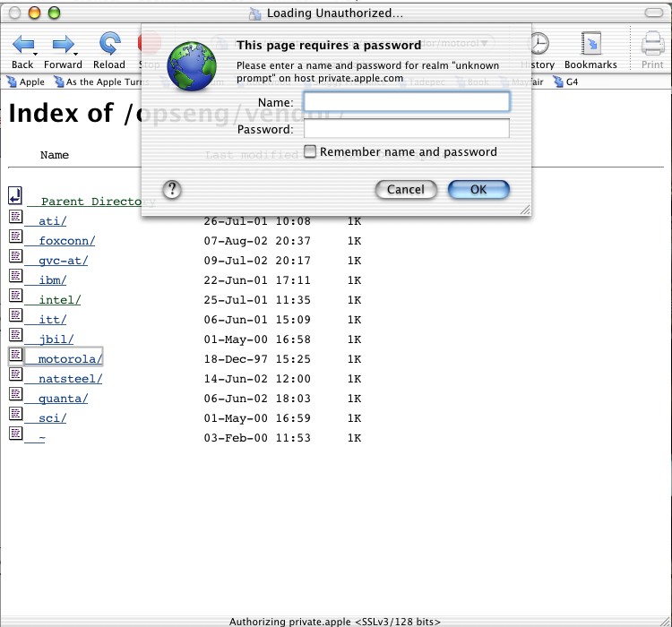Click the dialog's bottom-right grip handle

tap(525, 210)
